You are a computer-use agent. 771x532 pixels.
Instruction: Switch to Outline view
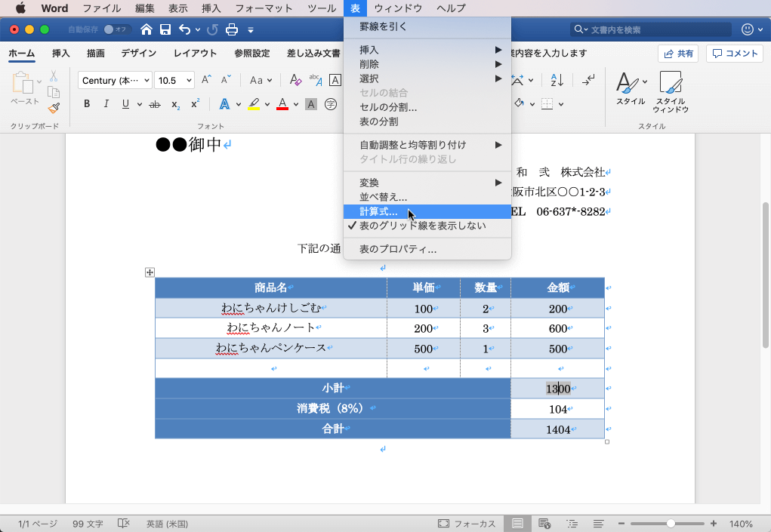point(572,524)
